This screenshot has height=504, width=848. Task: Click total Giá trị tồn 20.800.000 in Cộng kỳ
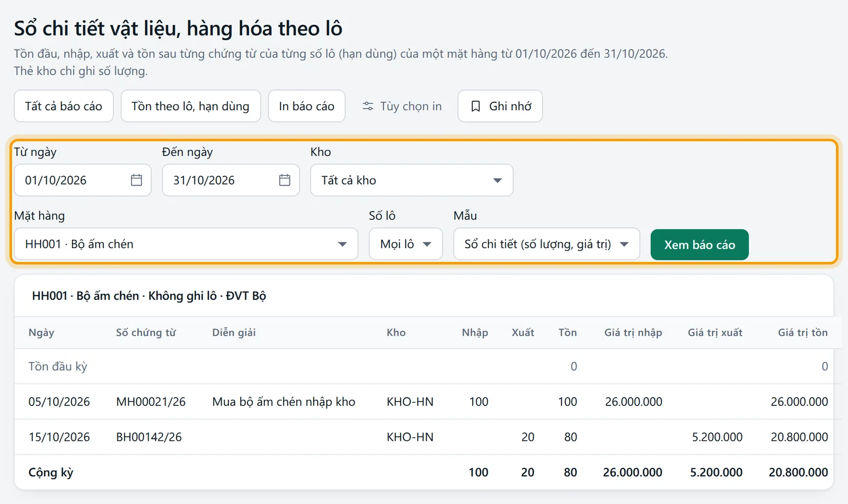798,472
